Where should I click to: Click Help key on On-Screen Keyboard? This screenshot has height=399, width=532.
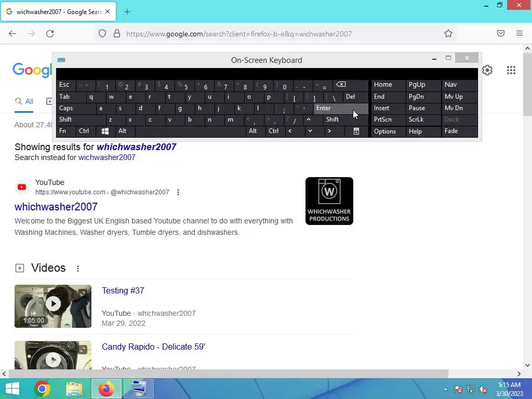(423, 131)
